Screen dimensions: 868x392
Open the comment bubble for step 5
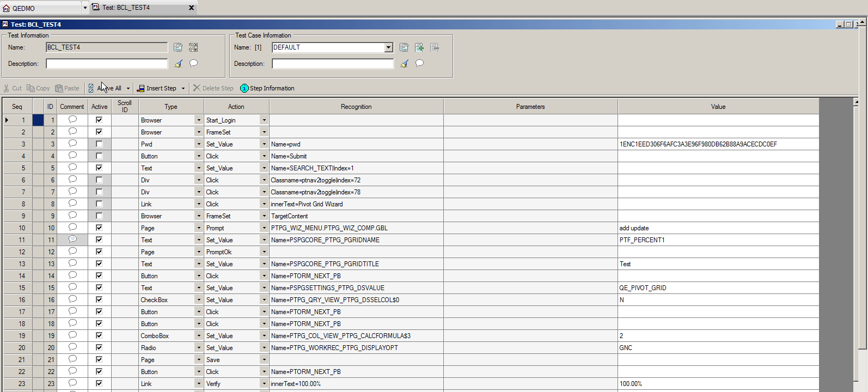click(72, 168)
